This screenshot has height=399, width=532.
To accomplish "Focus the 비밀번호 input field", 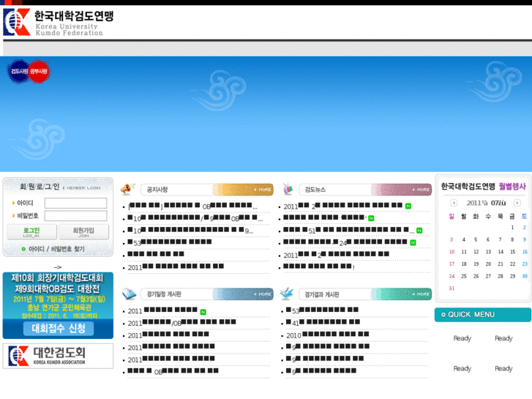I will pos(75,216).
